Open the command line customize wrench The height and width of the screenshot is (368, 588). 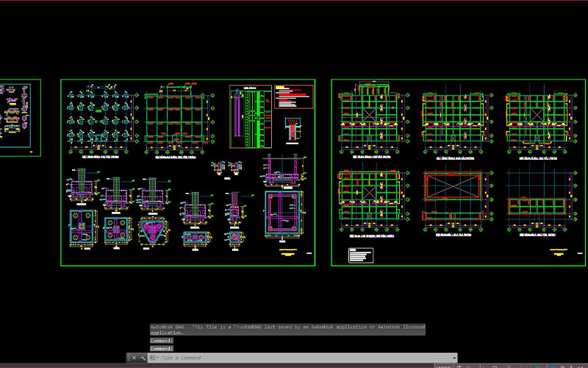point(143,358)
